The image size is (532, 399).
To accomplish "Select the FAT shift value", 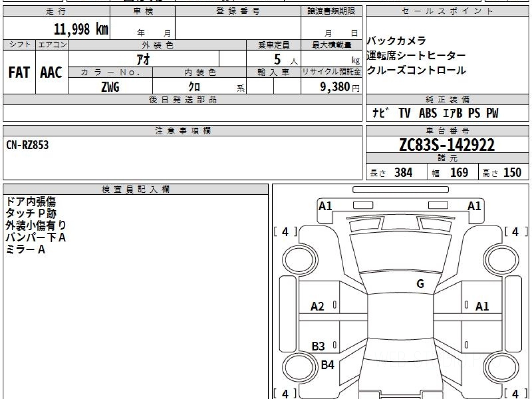I will tap(19, 73).
